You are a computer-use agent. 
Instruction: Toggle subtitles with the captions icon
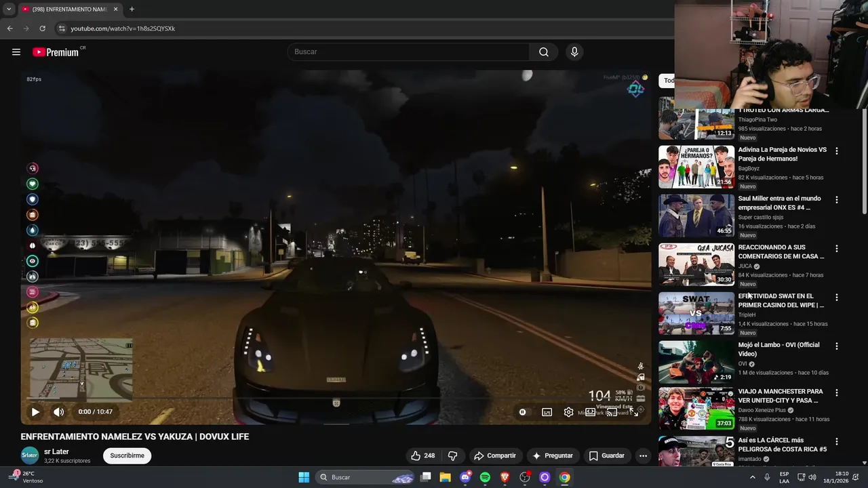coord(547,411)
